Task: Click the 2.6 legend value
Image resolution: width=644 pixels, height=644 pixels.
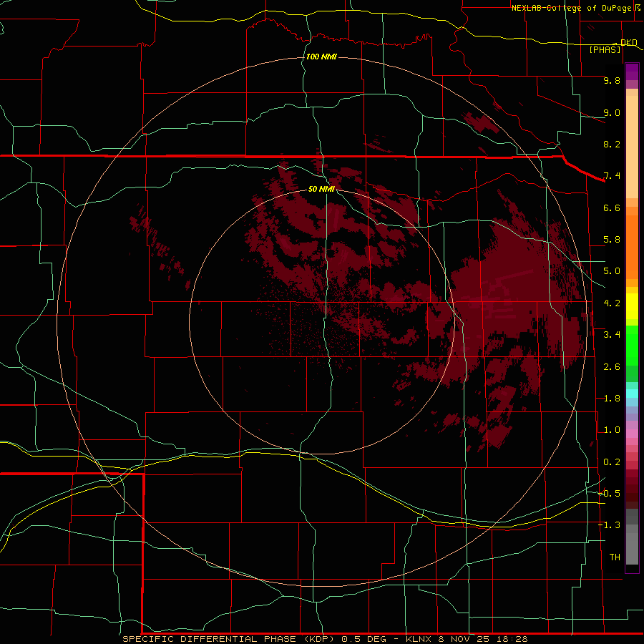Action: point(612,367)
